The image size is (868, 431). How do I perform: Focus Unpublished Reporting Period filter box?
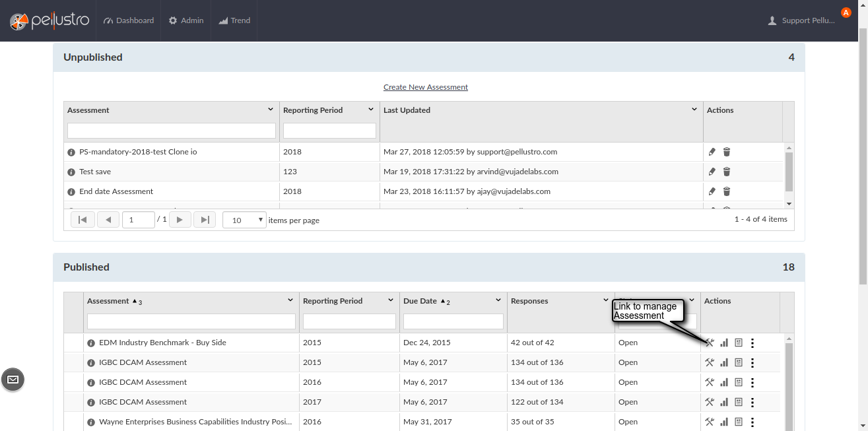(329, 131)
